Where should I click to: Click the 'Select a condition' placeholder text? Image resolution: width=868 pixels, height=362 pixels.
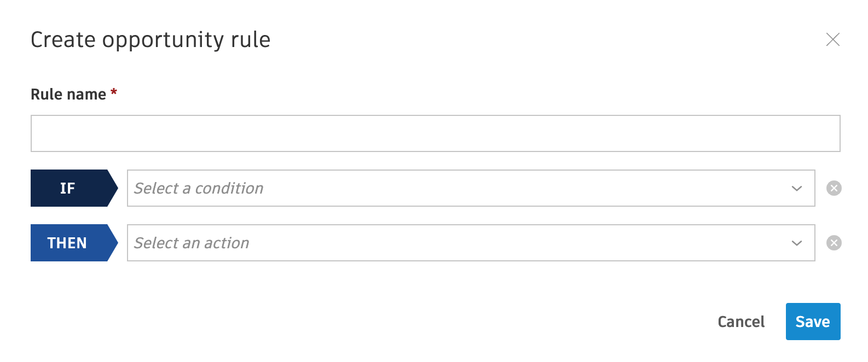(199, 188)
